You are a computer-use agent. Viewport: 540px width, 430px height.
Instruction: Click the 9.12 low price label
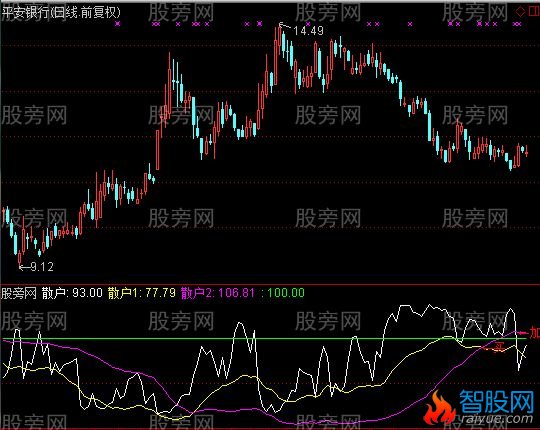[x=42, y=267]
